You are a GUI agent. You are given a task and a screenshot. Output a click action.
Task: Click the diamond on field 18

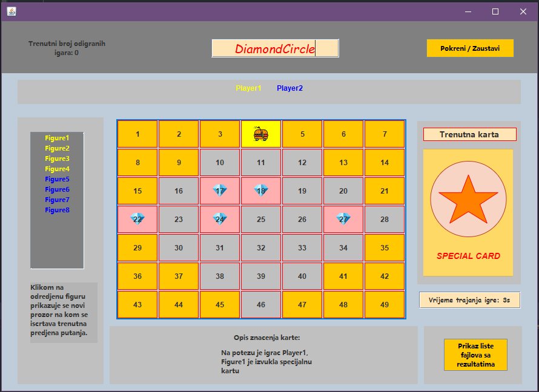pos(261,190)
